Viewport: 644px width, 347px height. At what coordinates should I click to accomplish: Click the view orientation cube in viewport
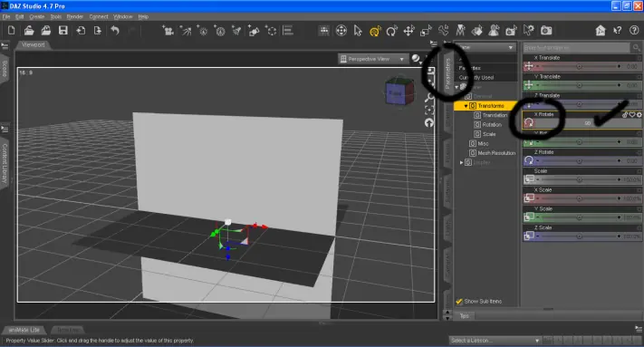[399, 92]
